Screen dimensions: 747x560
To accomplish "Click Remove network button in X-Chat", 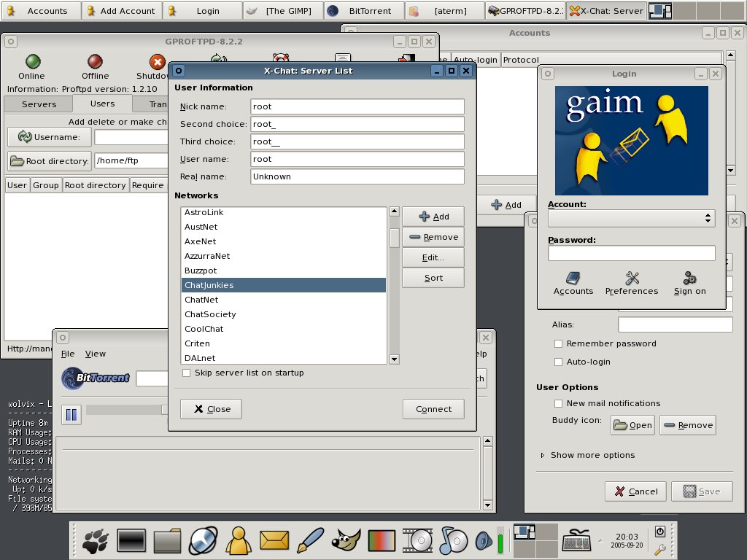I will [x=433, y=237].
